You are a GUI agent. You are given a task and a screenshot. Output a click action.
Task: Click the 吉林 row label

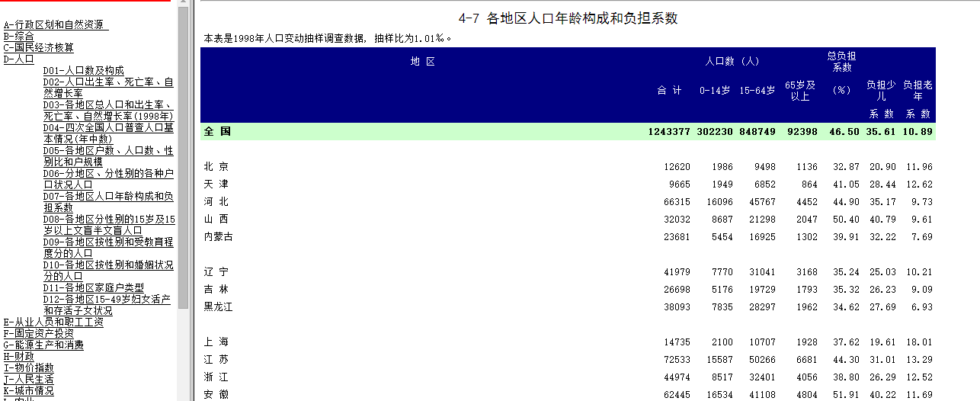coord(216,290)
